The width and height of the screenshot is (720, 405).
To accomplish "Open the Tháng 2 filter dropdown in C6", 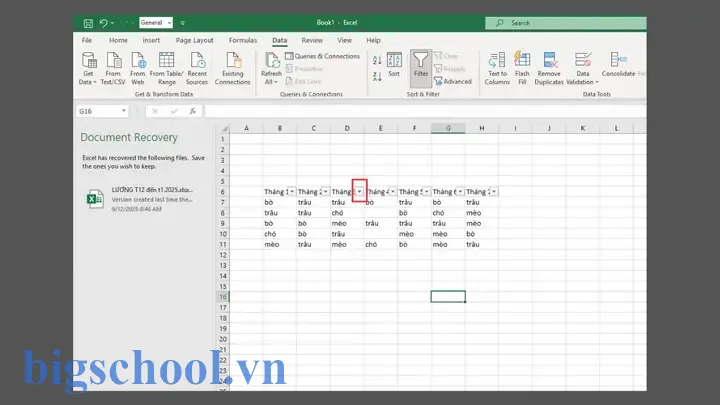I will tap(326, 191).
